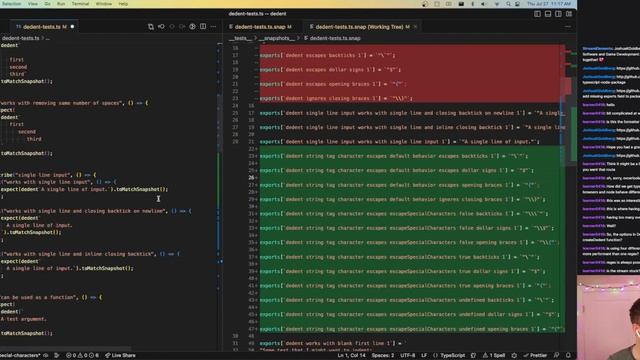
Task: Click the forwarded ports indicator showing 6
Action: click(x=94, y=356)
